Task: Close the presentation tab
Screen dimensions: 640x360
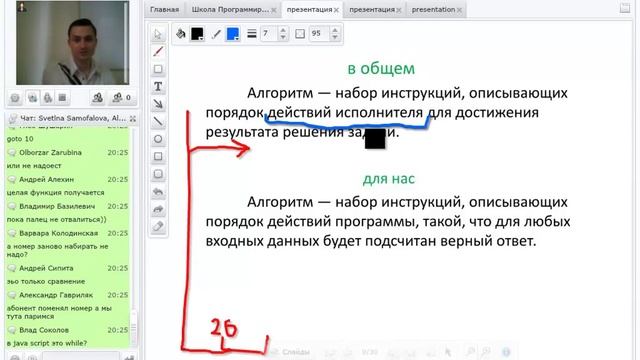Action: pyautogui.click(x=459, y=10)
